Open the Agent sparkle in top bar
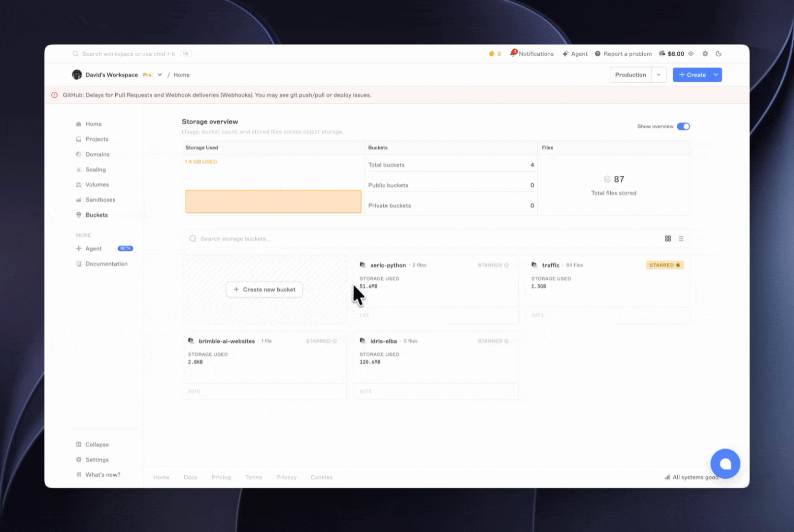 click(575, 54)
